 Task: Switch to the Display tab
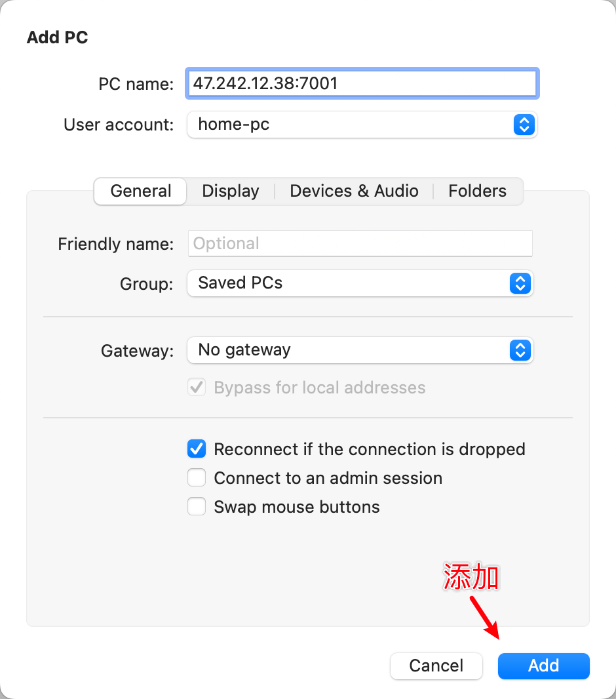(x=231, y=191)
